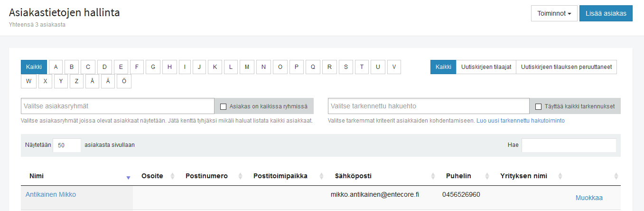Click the customers per page field

click(x=66, y=145)
